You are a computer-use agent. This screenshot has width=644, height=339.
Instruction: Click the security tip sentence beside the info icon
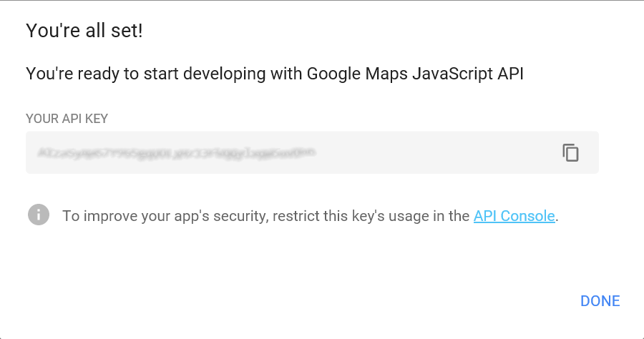point(310,216)
